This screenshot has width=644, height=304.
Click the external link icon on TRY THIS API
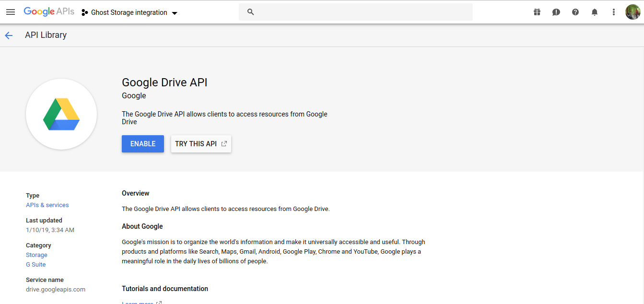224,144
